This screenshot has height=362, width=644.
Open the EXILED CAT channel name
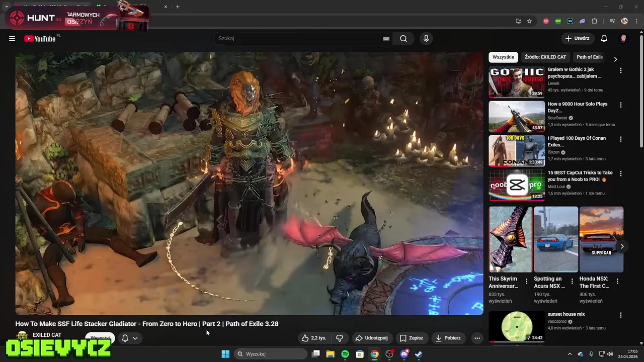(47, 335)
